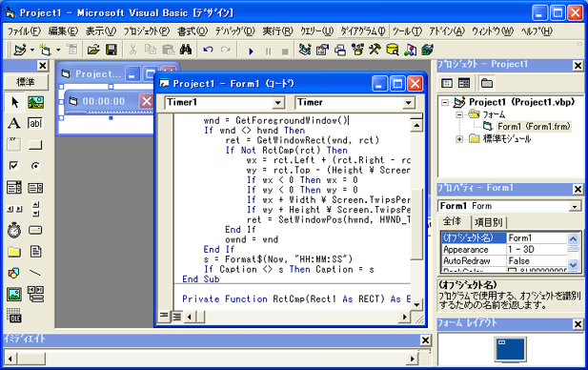Toggle Folders view in the Project panel
Image resolution: width=588 pixels, height=370 pixels.
click(487, 83)
